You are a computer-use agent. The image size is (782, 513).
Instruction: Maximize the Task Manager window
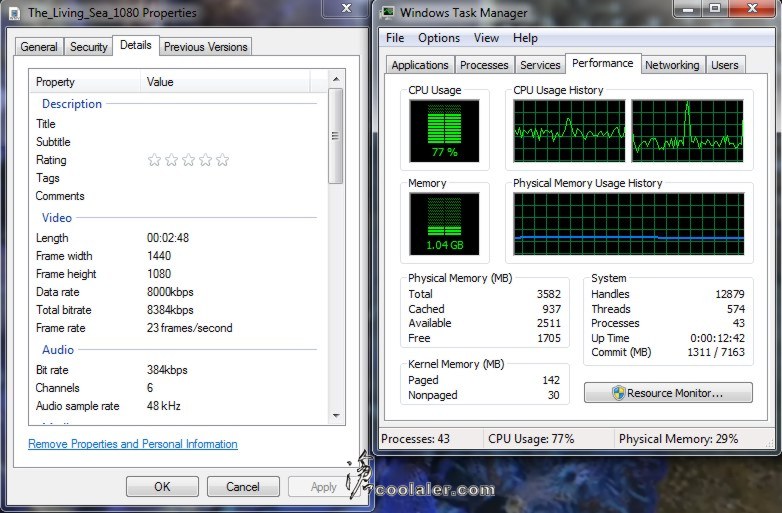click(x=715, y=8)
